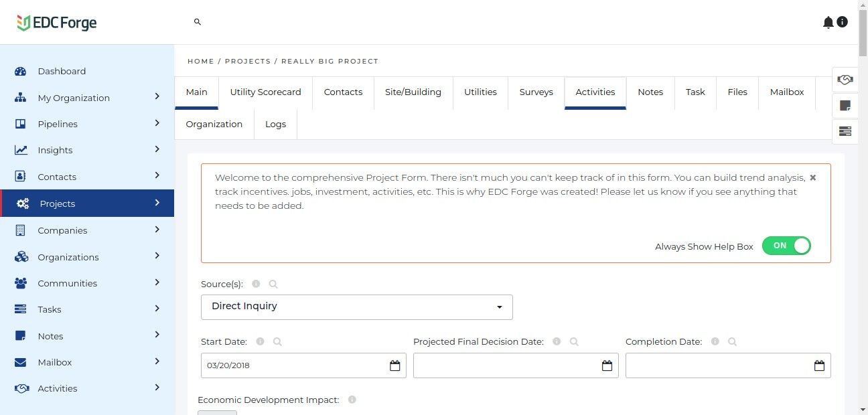Open the Source(s) Direct Inquiry dropdown
Screen dimensions: 868x415
point(357,307)
